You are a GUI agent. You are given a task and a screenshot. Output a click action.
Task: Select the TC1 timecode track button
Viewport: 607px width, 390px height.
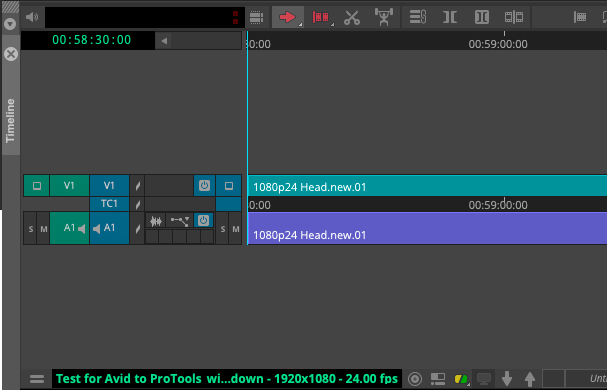109,204
